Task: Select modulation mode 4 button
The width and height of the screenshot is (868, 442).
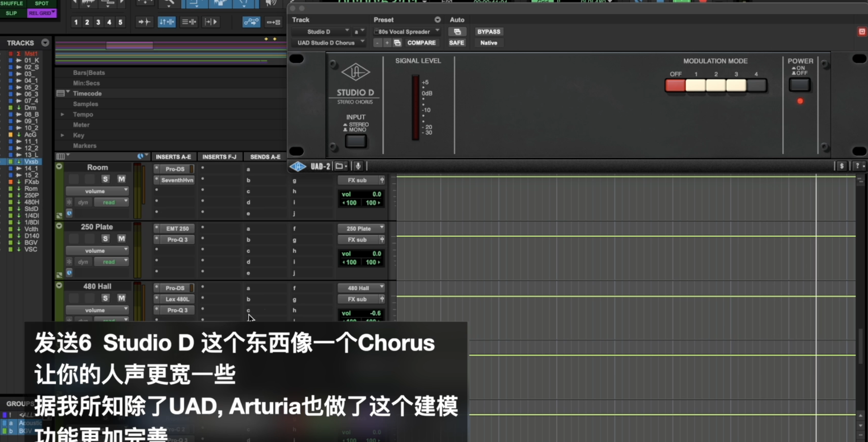Action: (x=756, y=85)
